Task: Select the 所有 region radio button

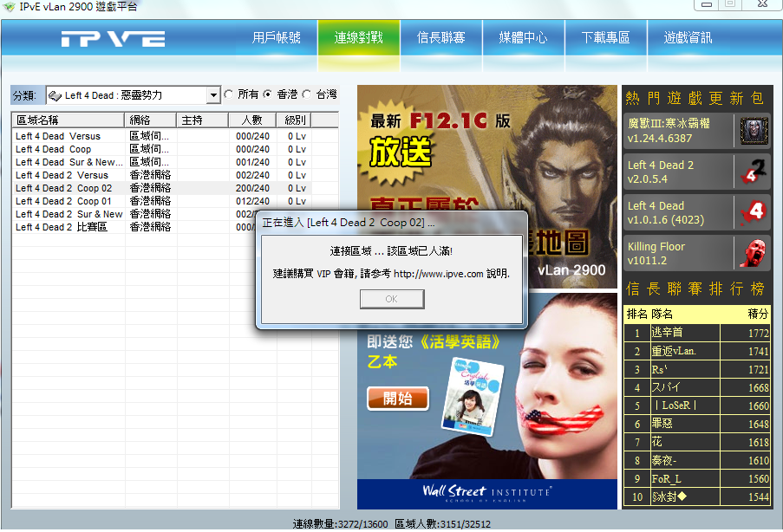Action: [229, 94]
